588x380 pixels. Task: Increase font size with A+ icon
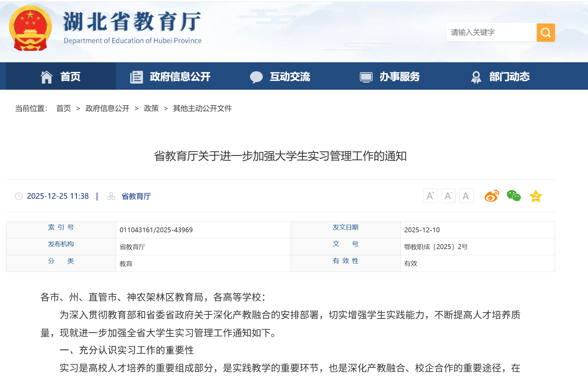coord(430,196)
